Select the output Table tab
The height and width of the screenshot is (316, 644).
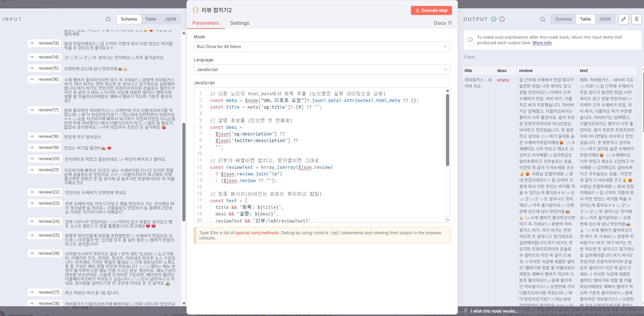tap(585, 19)
